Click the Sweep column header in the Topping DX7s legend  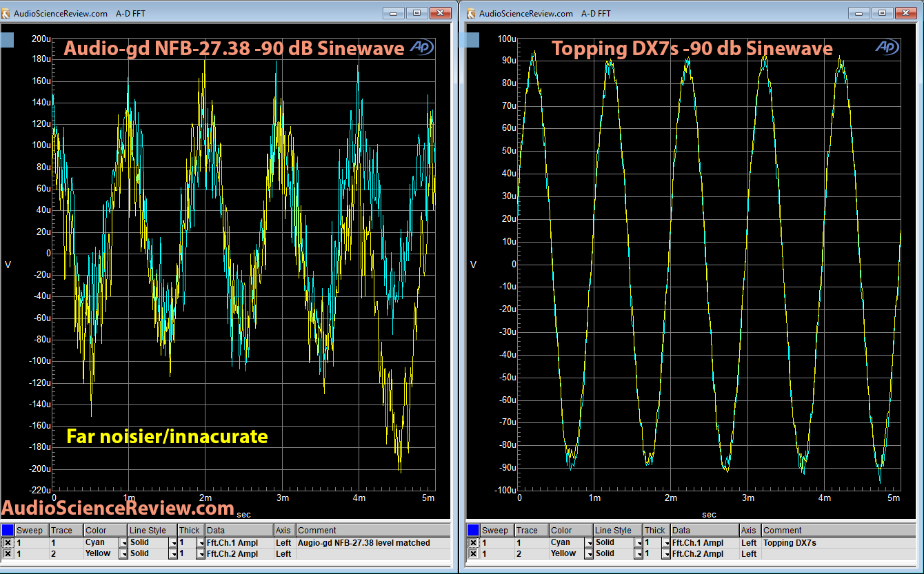point(497,531)
